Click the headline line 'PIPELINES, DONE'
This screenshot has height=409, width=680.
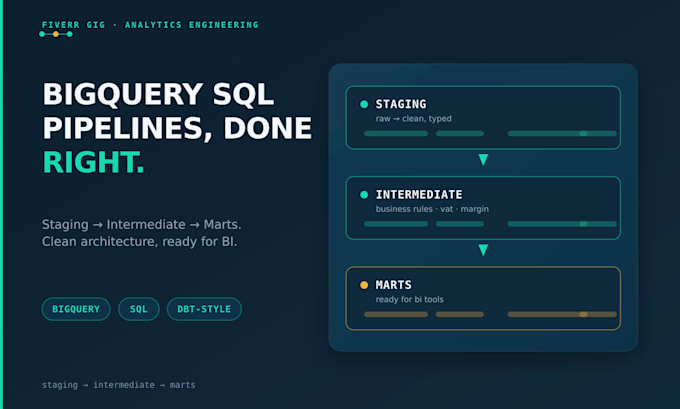177,128
